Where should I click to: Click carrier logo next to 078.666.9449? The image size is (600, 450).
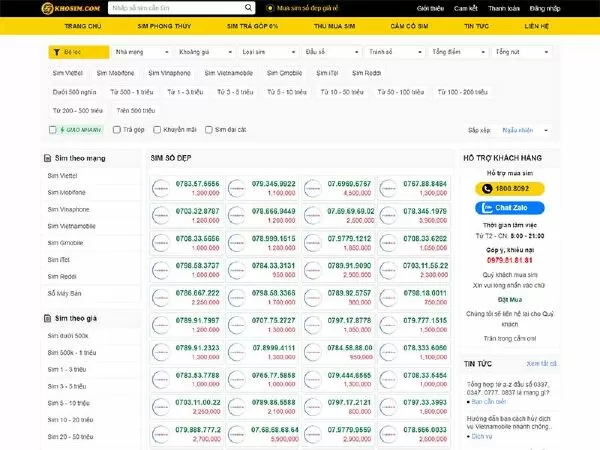point(236,215)
